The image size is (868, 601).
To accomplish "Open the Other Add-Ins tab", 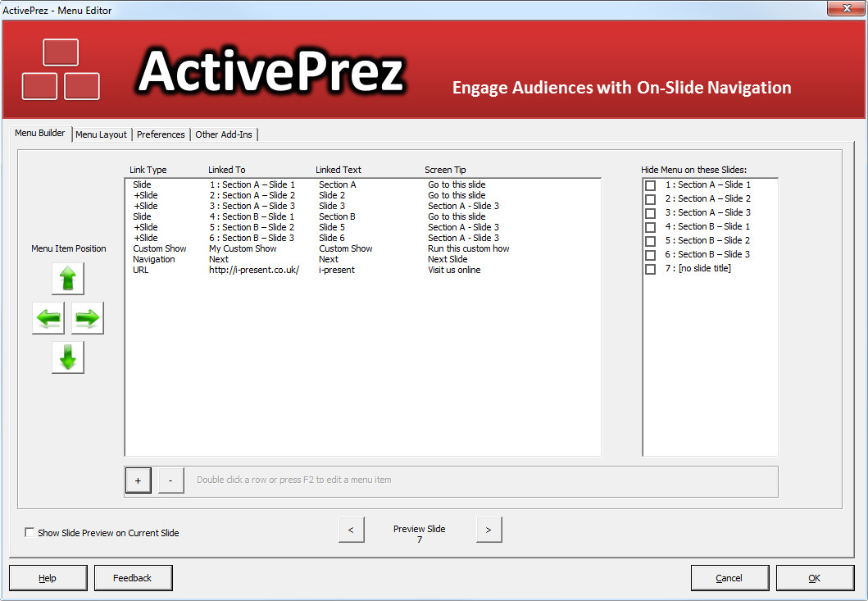I will [225, 134].
